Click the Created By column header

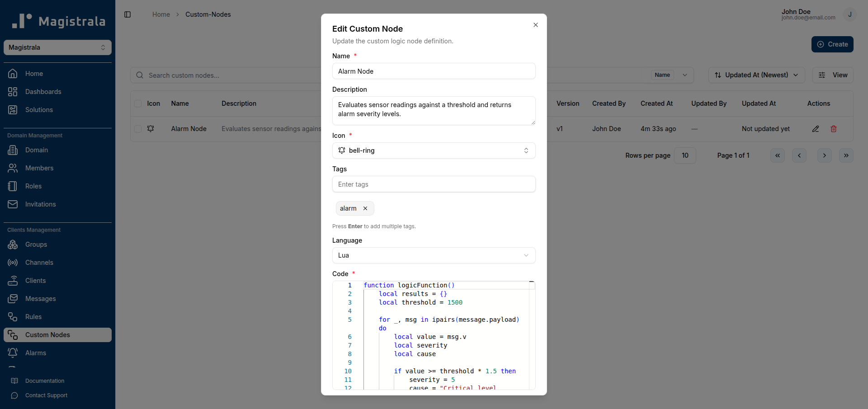[x=609, y=103]
